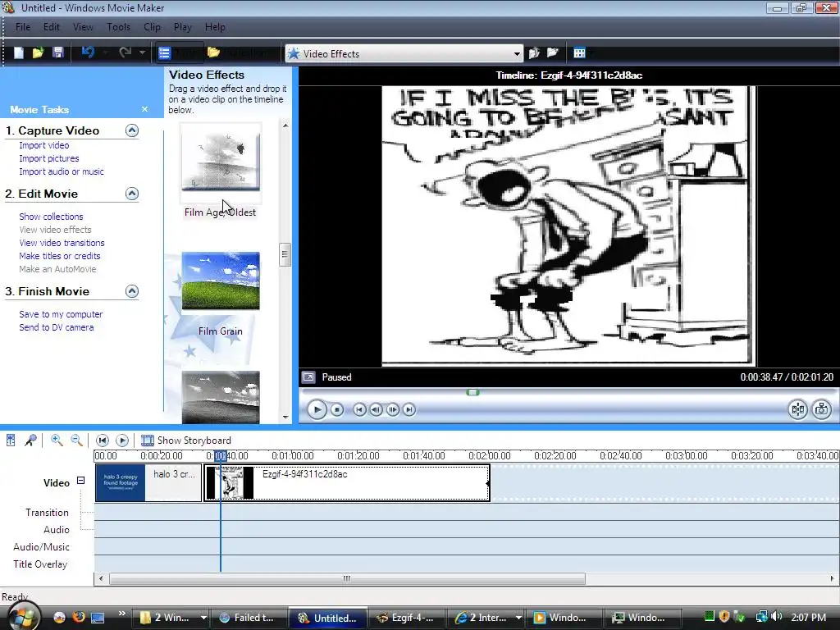Viewport: 840px width, 630px height.
Task: Click Send to DV camera link
Action: tap(57, 327)
